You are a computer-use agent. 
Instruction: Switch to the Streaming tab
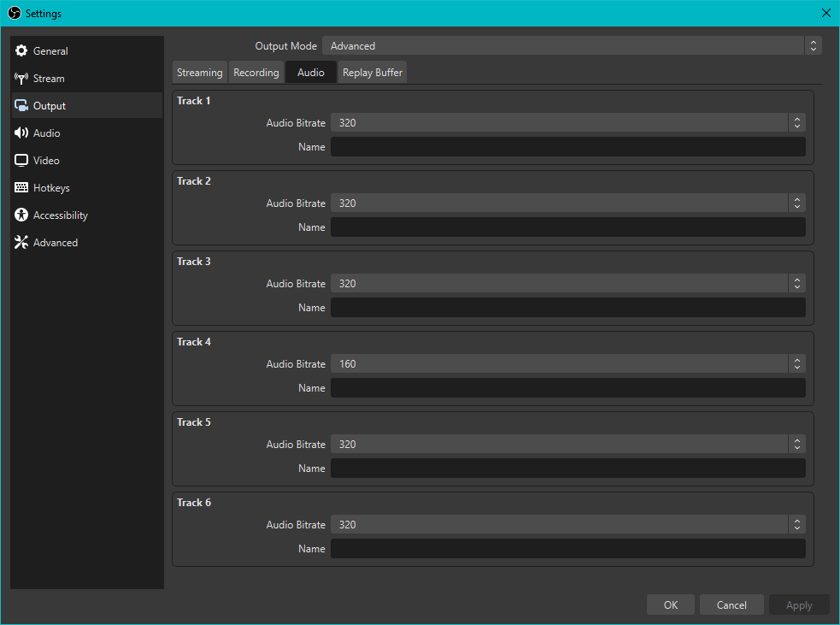199,73
